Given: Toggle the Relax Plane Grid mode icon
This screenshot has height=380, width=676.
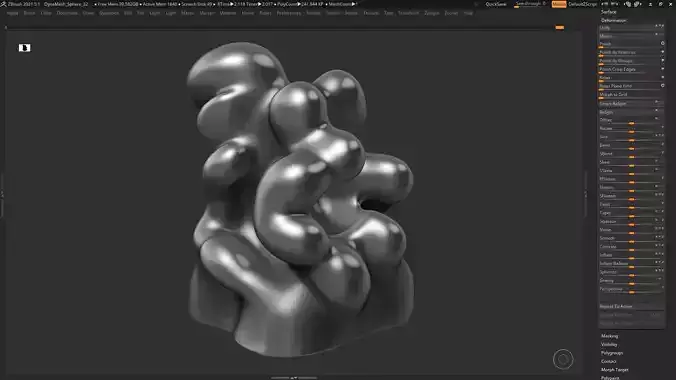Looking at the screenshot, I should click(663, 85).
